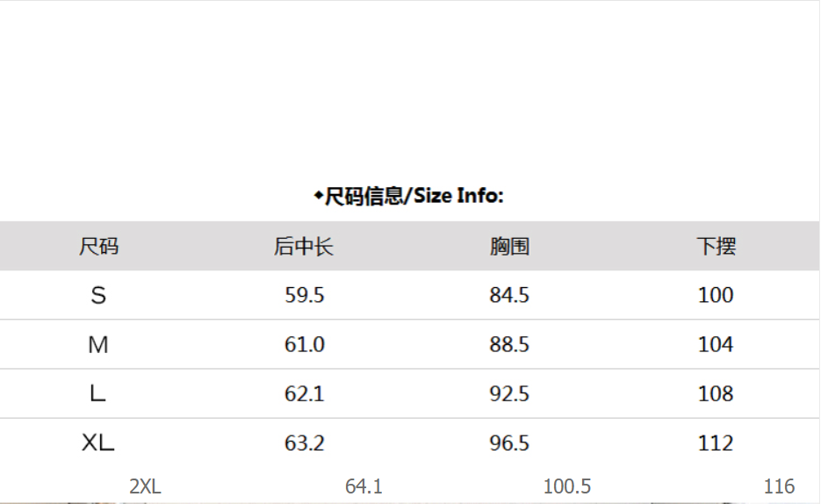The image size is (828, 504).
Task: Click the XL size row label
Action: (x=98, y=443)
